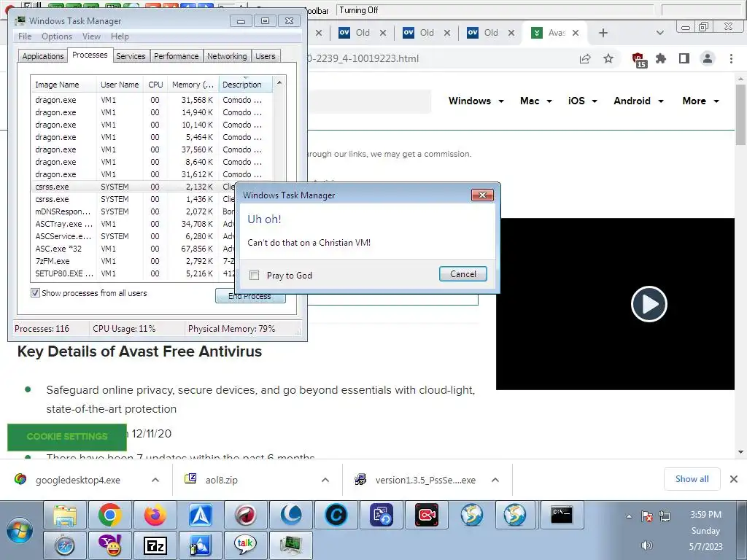Open the Command Prompt taskbar icon
This screenshot has height=560, width=747.
coord(562,515)
